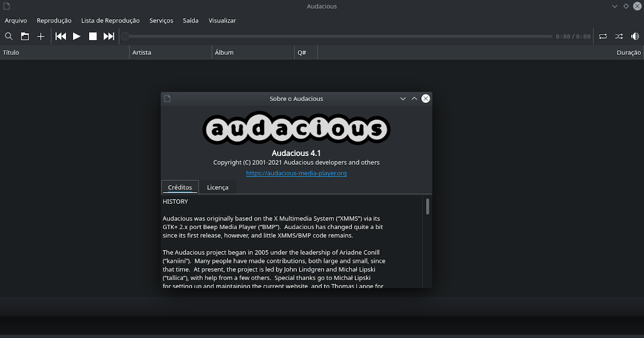The image size is (644, 338).
Task: Toggle the Créditos tab selection
Action: [x=180, y=187]
